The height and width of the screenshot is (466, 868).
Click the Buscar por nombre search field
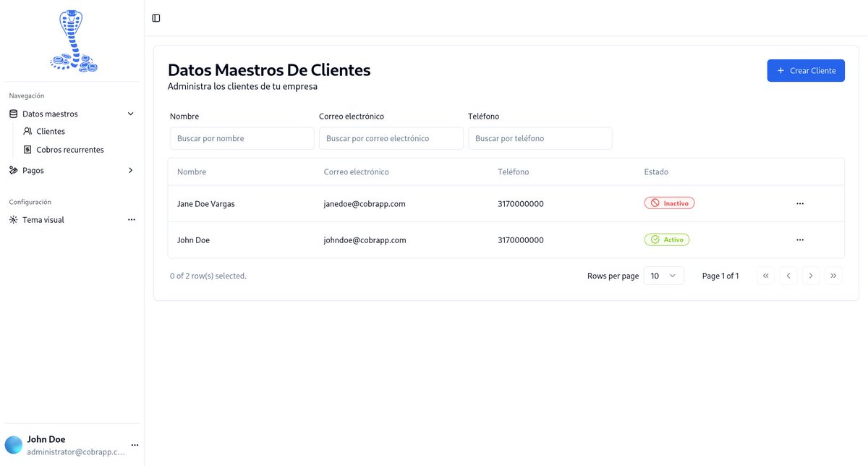click(x=242, y=137)
